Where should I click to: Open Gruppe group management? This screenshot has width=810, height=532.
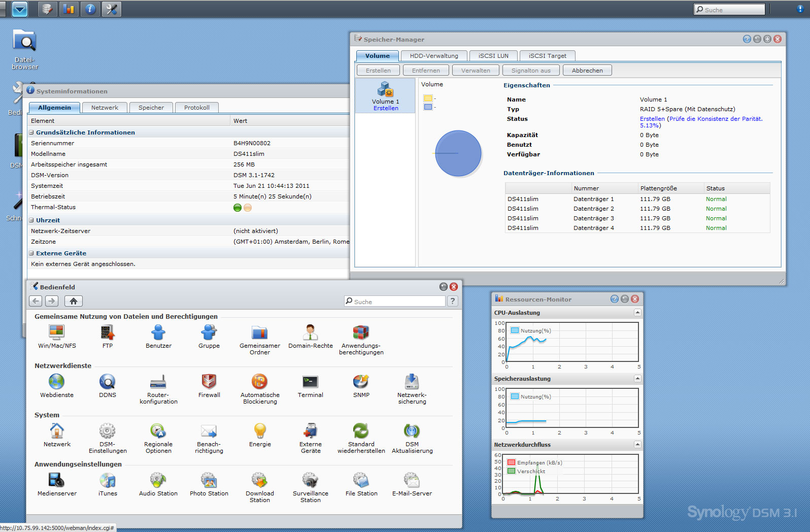pos(209,337)
